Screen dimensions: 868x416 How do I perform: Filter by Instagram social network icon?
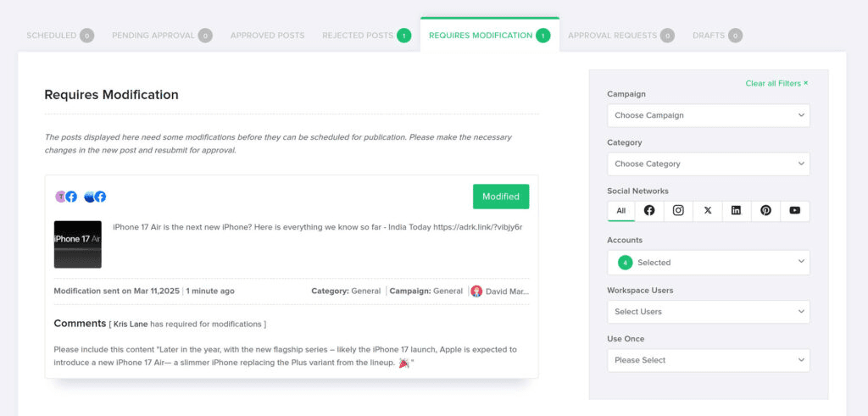pyautogui.click(x=678, y=211)
